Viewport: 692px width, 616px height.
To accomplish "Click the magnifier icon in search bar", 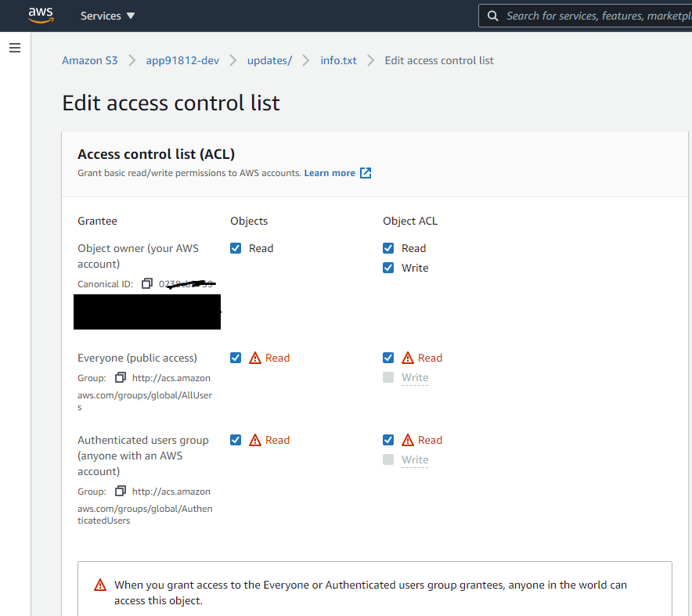I will (x=492, y=15).
